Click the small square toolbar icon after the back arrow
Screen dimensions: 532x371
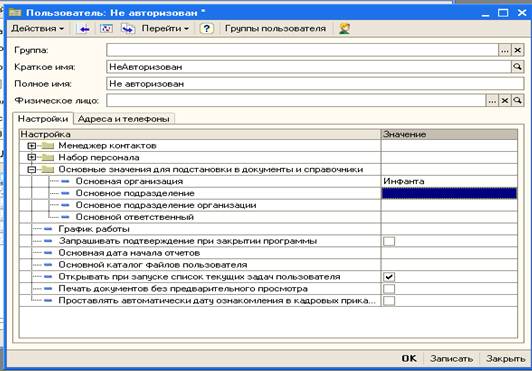tap(106, 29)
